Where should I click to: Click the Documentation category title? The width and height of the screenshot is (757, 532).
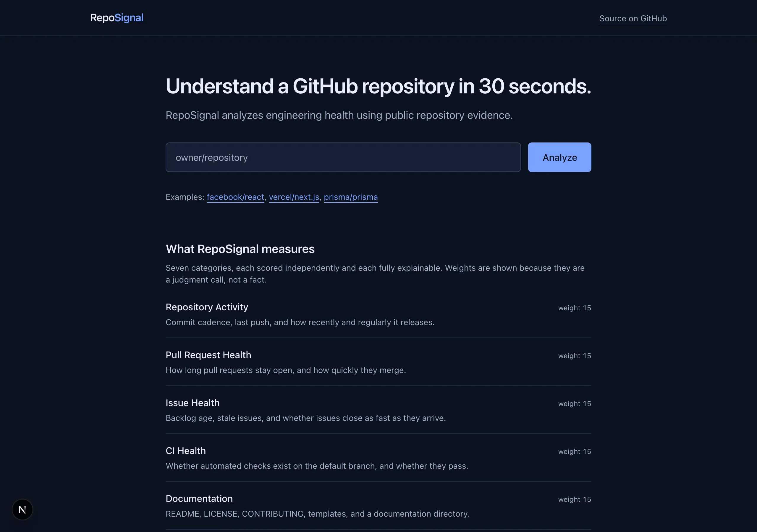click(199, 498)
